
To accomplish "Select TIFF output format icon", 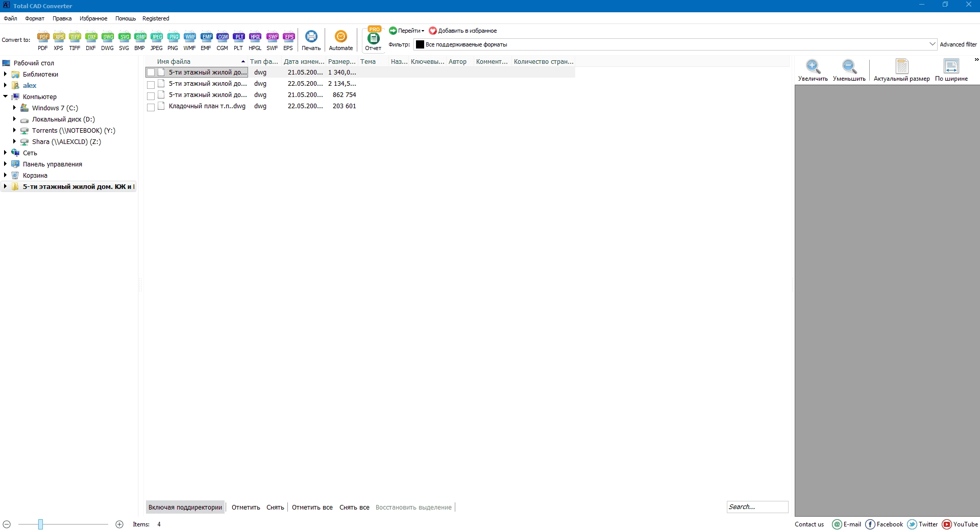I will point(75,41).
